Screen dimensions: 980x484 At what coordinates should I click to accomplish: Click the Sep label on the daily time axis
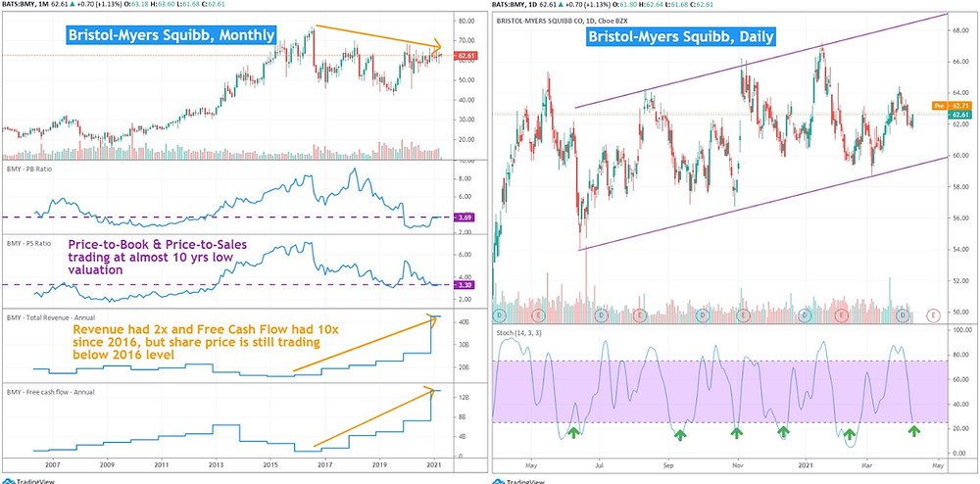click(668, 466)
